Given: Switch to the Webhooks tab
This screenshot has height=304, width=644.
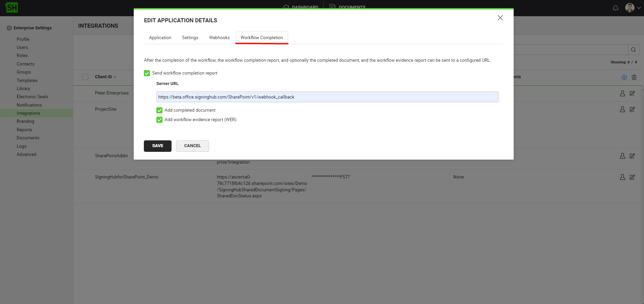Looking at the screenshot, I should 219,38.
